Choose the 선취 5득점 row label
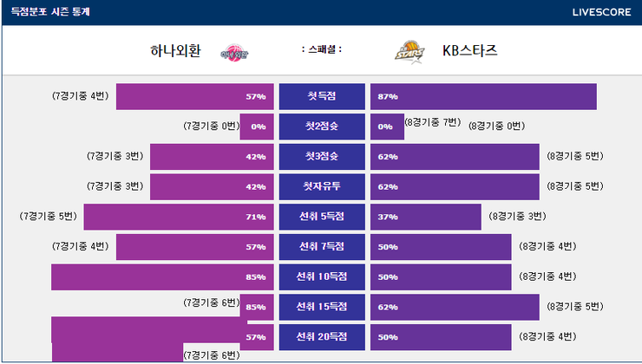 click(x=321, y=217)
